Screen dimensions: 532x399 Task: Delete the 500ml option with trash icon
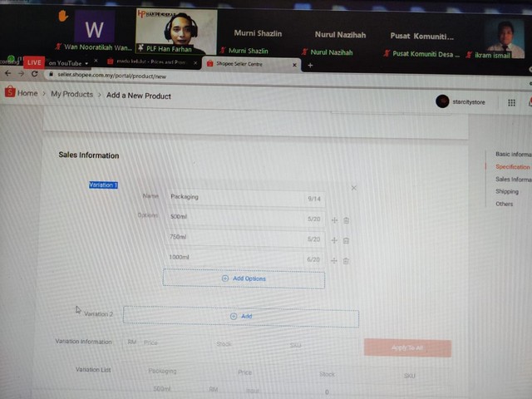click(346, 220)
